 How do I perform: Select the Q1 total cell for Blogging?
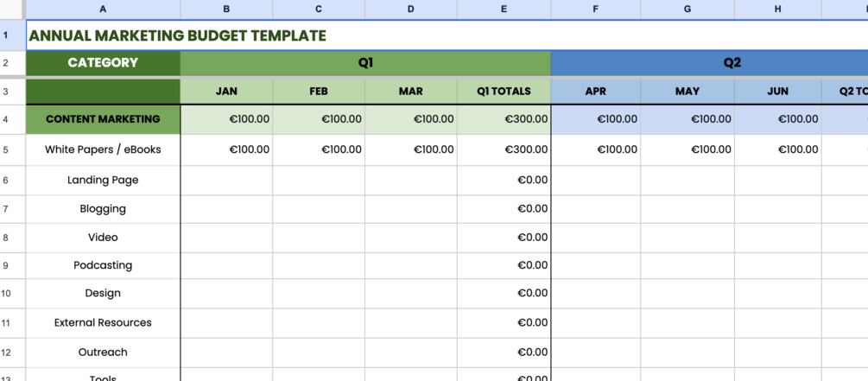click(504, 208)
